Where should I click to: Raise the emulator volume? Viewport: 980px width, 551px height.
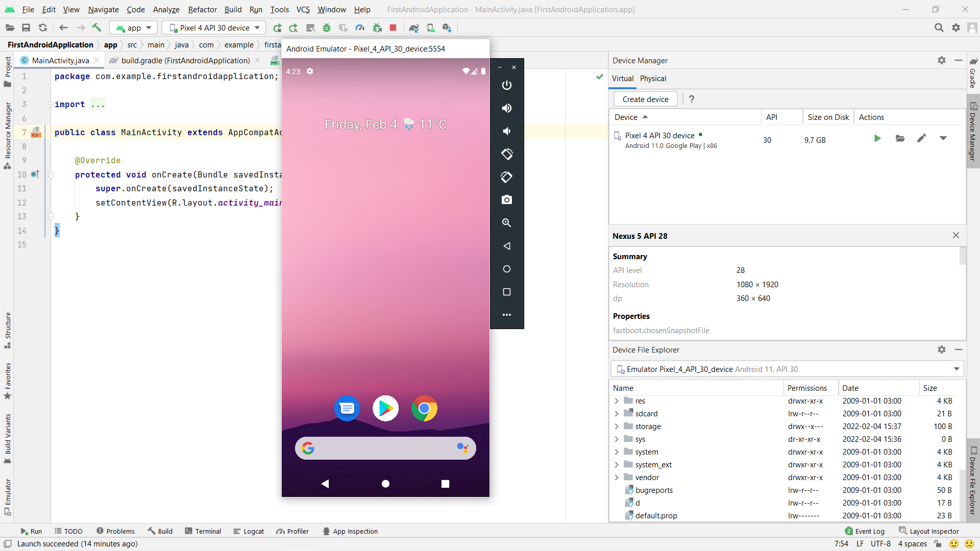506,108
